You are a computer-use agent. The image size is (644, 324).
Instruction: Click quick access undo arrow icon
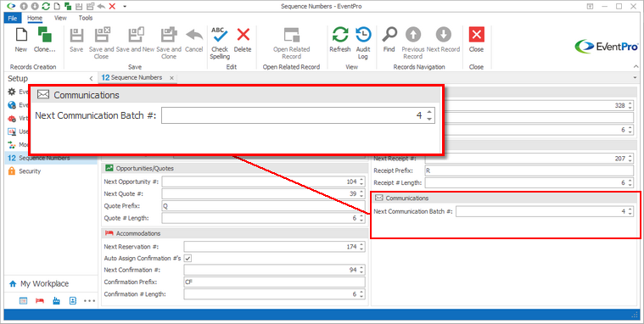coord(101,6)
